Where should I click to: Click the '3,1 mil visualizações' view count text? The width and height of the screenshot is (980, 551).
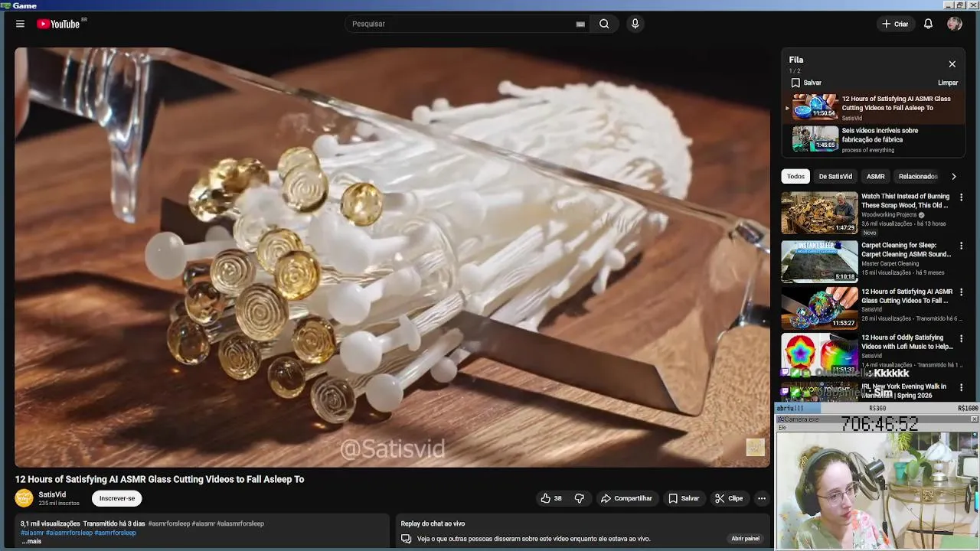(x=50, y=523)
